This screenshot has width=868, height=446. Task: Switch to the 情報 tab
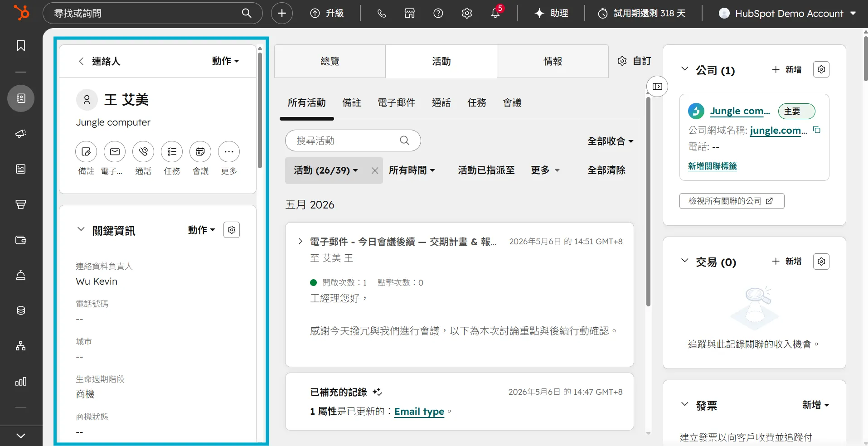[553, 61]
